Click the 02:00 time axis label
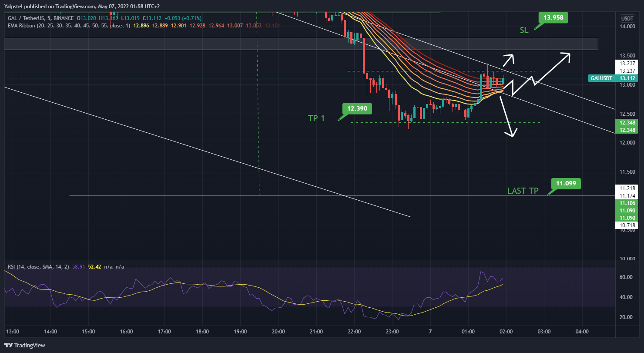Image resolution: width=644 pixels, height=353 pixels. [x=506, y=332]
